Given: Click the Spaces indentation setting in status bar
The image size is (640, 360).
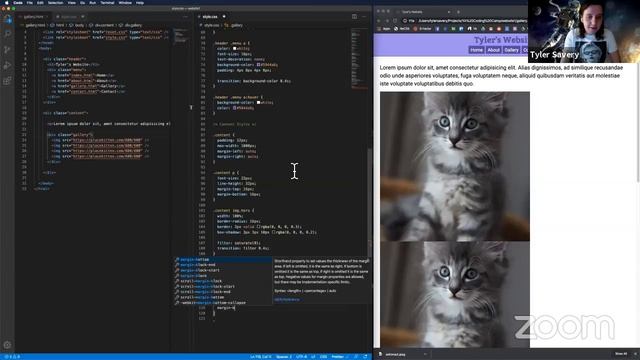Looking at the screenshot, I should point(284,357).
